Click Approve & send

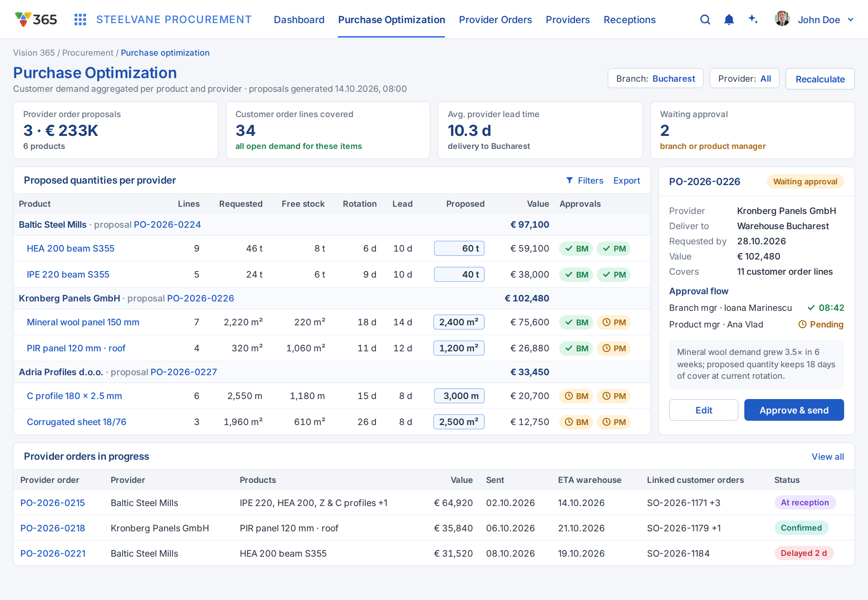[x=794, y=410]
